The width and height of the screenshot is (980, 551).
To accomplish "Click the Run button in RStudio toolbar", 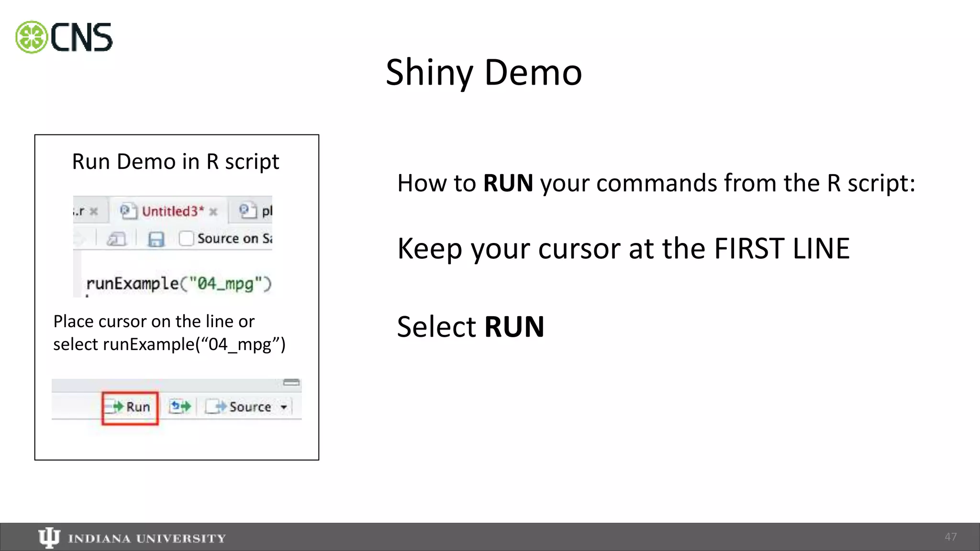I will pos(130,407).
